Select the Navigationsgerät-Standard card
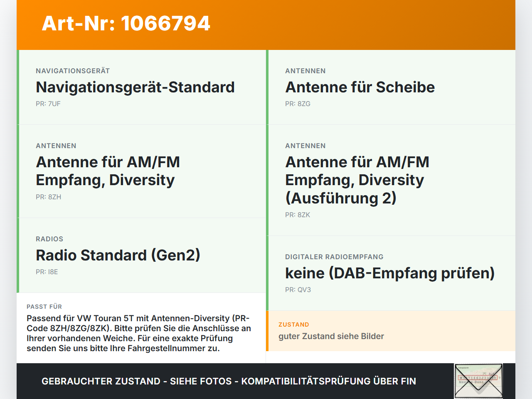The image size is (532, 399). pyautogui.click(x=141, y=87)
